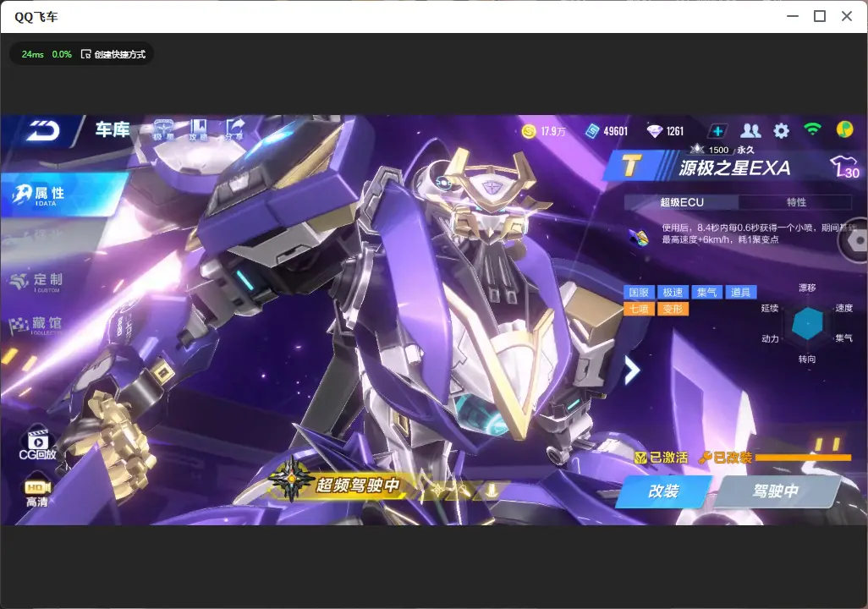Click the 24ms latency readout
Screen dimensions: 868x609
tap(33, 54)
